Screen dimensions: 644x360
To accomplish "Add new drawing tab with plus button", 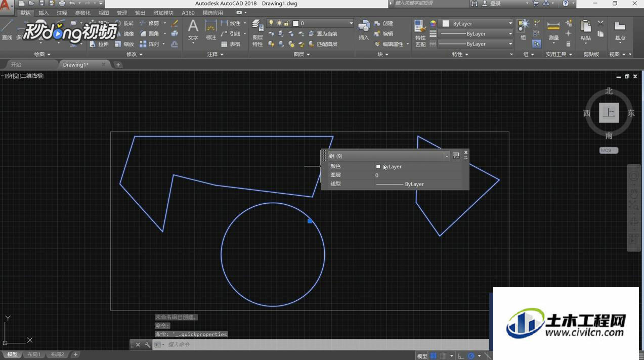I will pos(118,65).
